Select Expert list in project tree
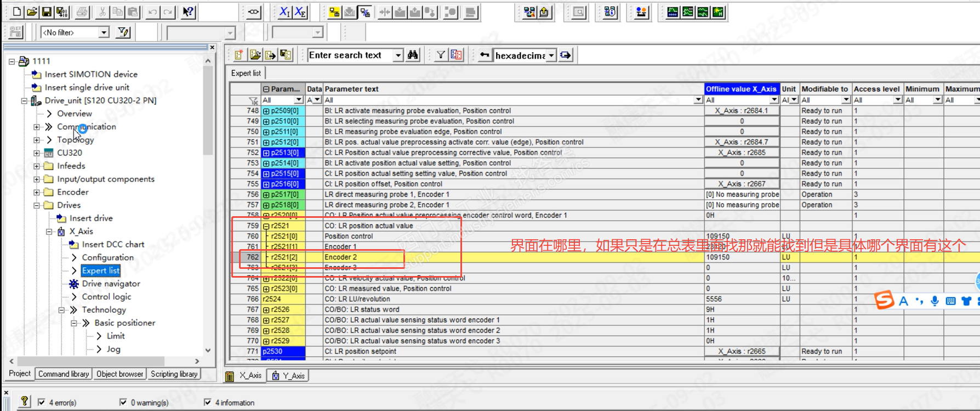Image resolution: width=980 pixels, height=411 pixels. (101, 271)
